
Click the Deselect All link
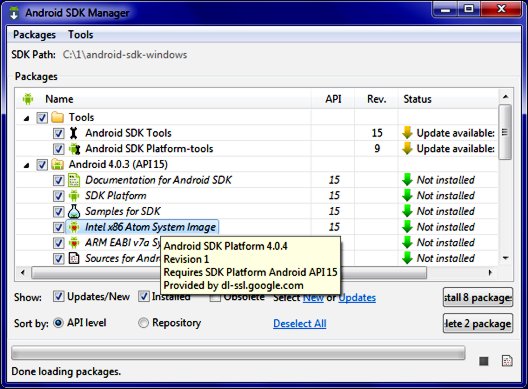pyautogui.click(x=300, y=324)
